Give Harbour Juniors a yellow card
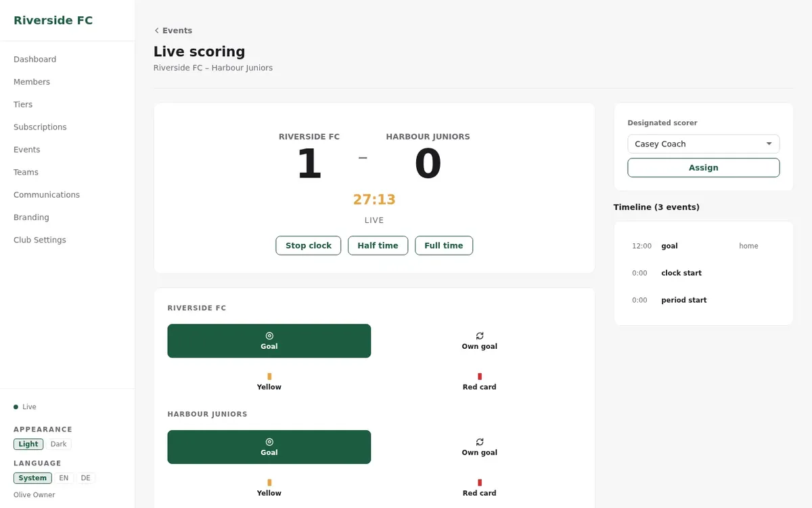 pyautogui.click(x=269, y=488)
